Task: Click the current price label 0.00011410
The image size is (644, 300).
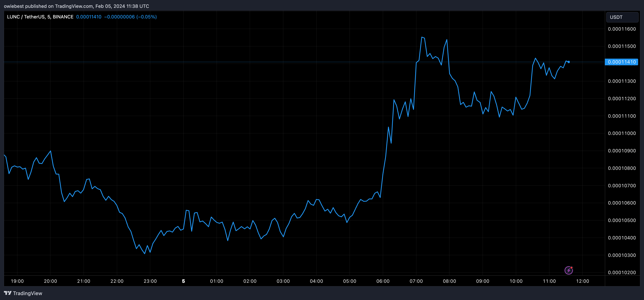Action: [621, 62]
